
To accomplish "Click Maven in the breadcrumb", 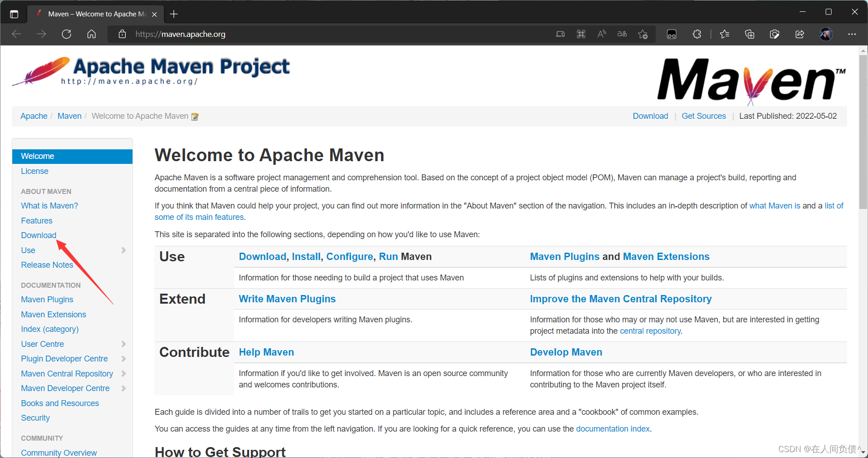I will [x=70, y=116].
